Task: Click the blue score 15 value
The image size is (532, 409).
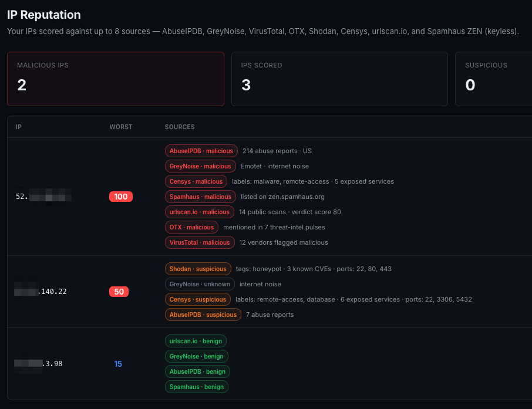Action: pos(118,364)
